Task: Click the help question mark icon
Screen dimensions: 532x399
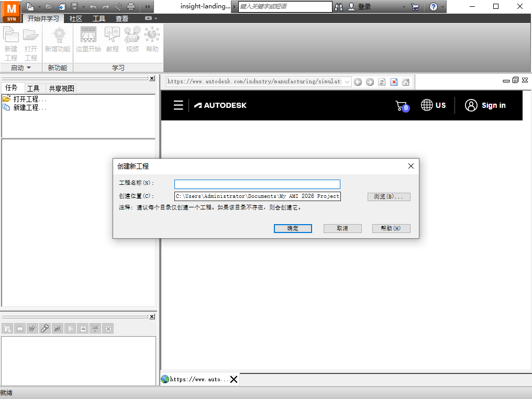Action: point(434,7)
